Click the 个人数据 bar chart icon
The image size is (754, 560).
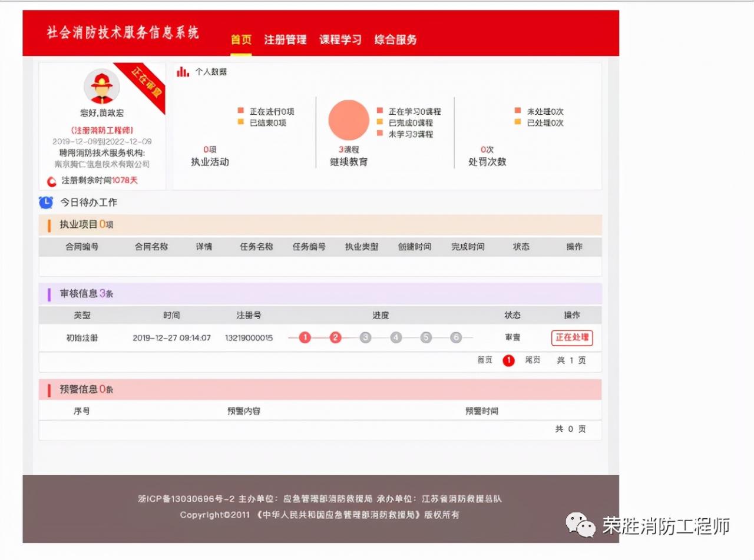click(183, 71)
